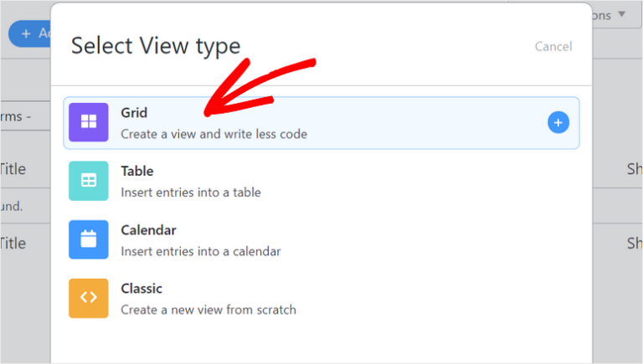This screenshot has height=364, width=643.
Task: Click the teal Table view icon
Action: [x=89, y=181]
